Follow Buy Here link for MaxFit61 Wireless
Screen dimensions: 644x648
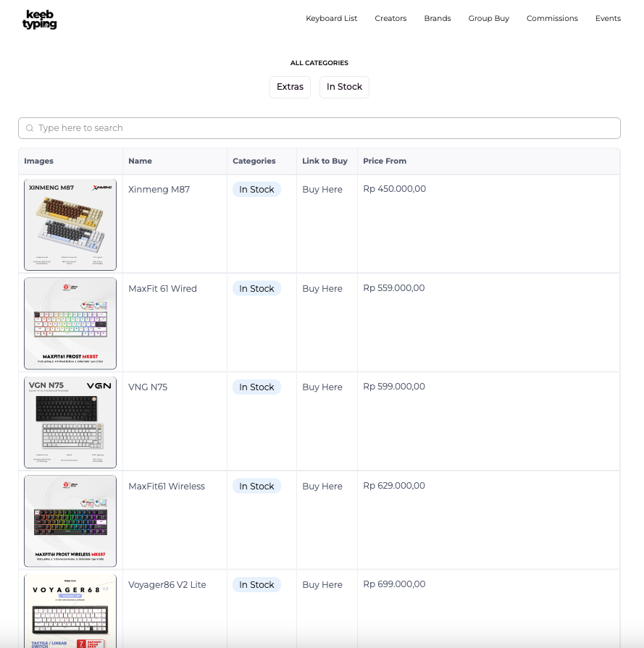click(x=322, y=486)
